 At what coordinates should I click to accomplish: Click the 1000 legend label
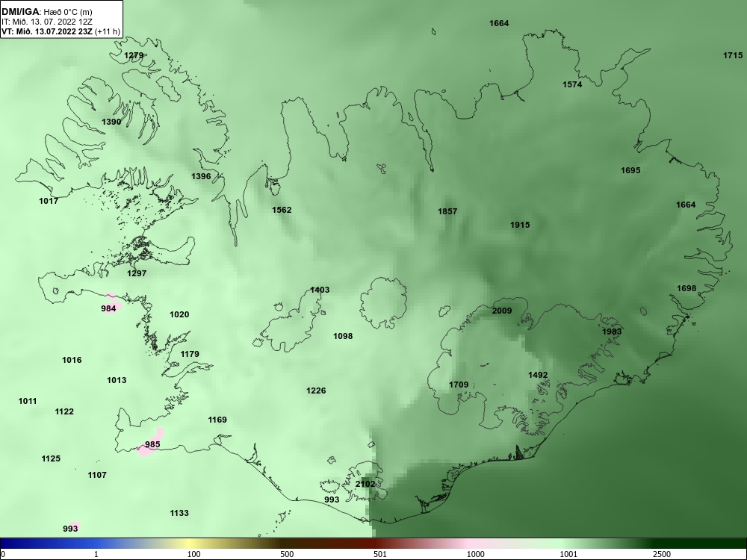[475, 554]
